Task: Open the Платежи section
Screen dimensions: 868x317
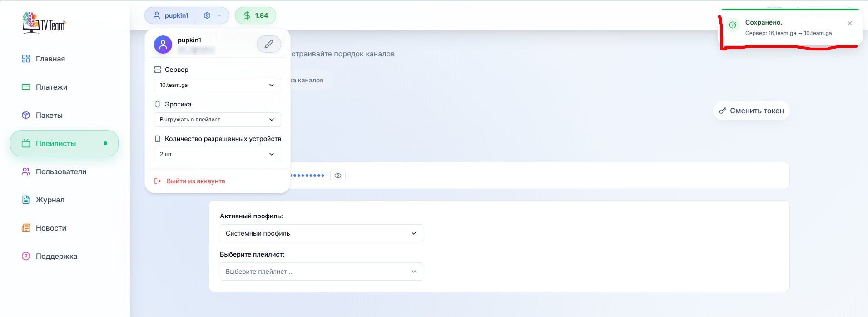Action: pos(51,87)
